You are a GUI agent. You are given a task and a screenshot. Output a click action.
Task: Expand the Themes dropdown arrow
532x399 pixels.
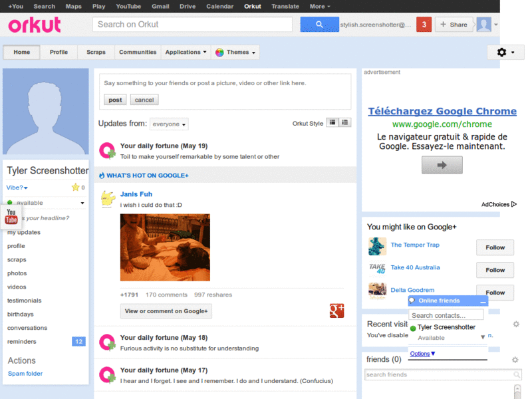pos(254,53)
